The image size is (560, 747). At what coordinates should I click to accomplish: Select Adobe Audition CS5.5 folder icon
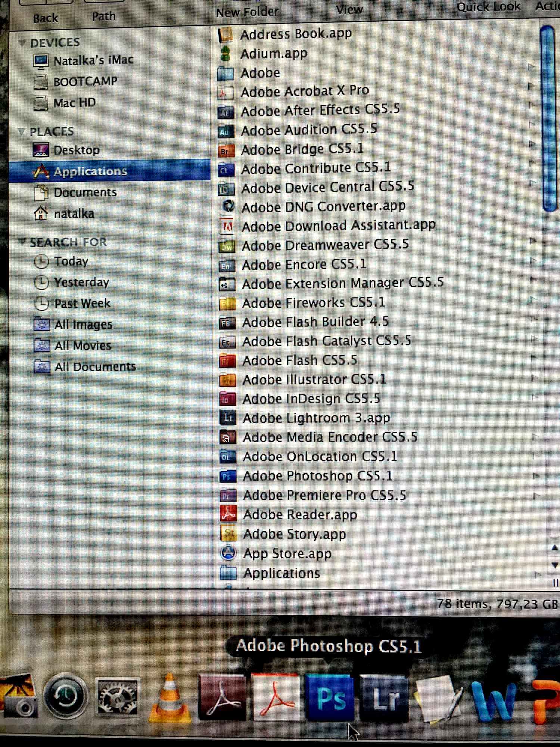click(x=226, y=131)
